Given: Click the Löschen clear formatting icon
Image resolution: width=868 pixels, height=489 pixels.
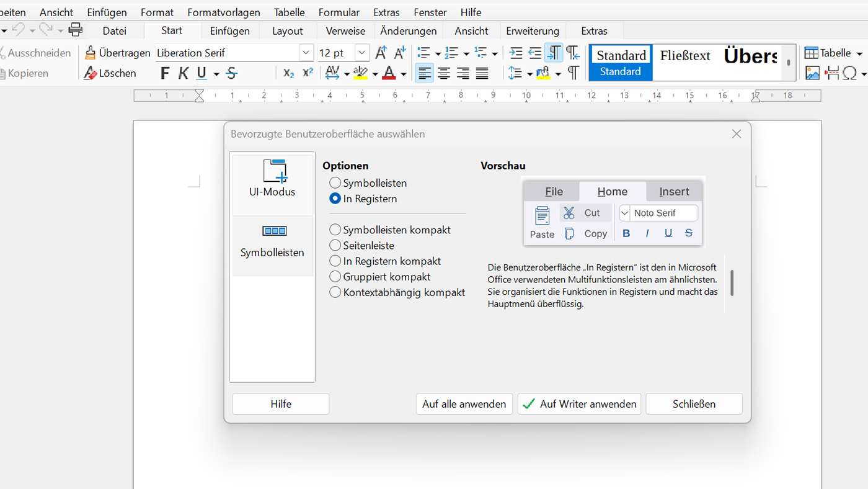Looking at the screenshot, I should [91, 73].
